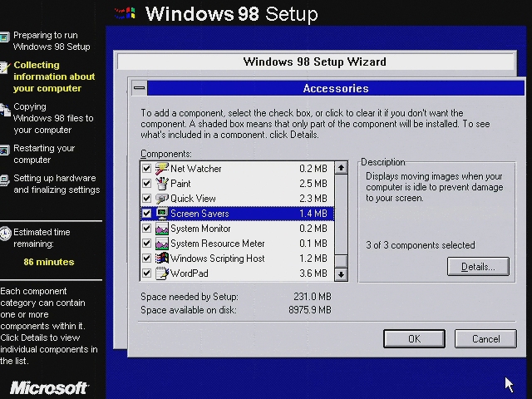
Task: Click the Setting up hardware step icon
Action: 4,180
